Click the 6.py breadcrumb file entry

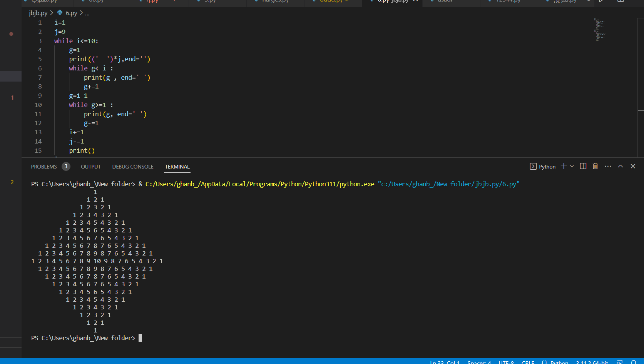[71, 13]
